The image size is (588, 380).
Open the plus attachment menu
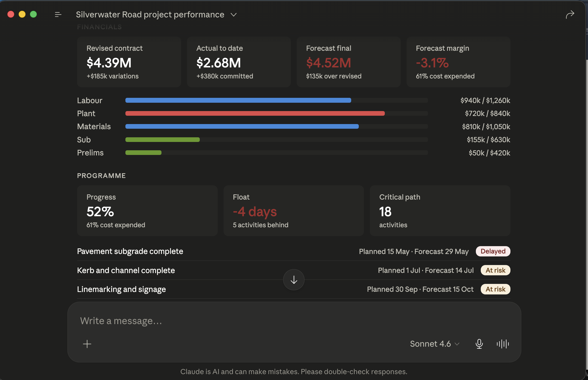tap(87, 344)
